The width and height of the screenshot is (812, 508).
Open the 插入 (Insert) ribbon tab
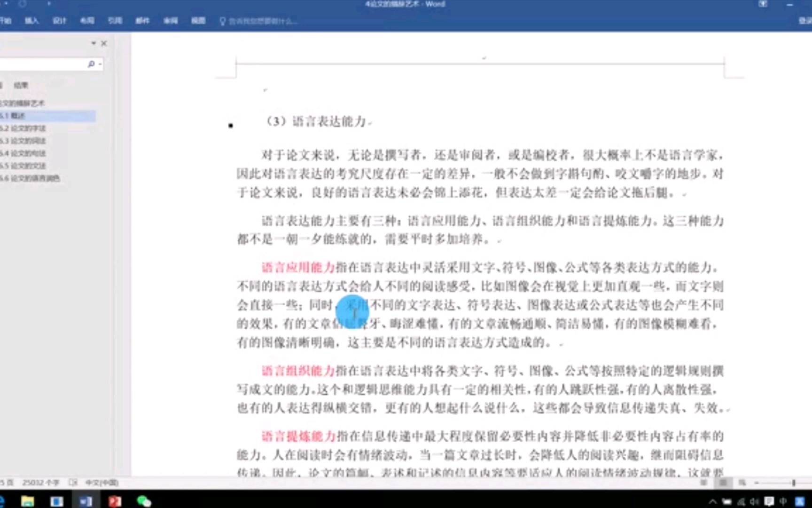(31, 21)
